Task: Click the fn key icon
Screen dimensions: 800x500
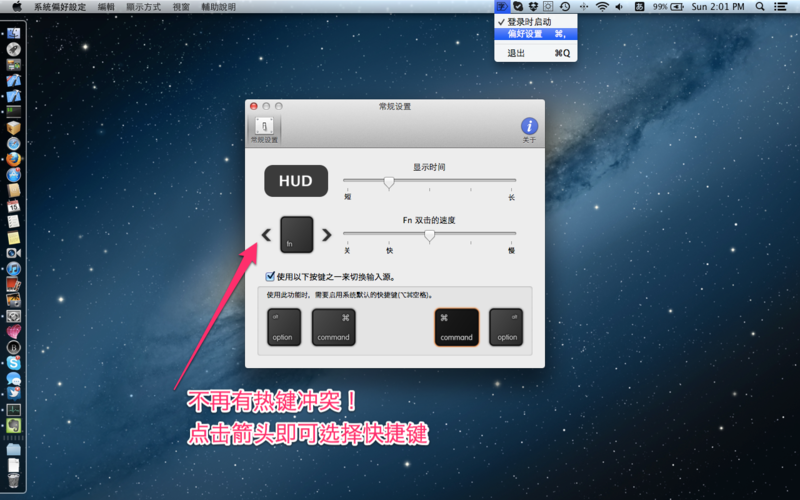Action: click(296, 235)
